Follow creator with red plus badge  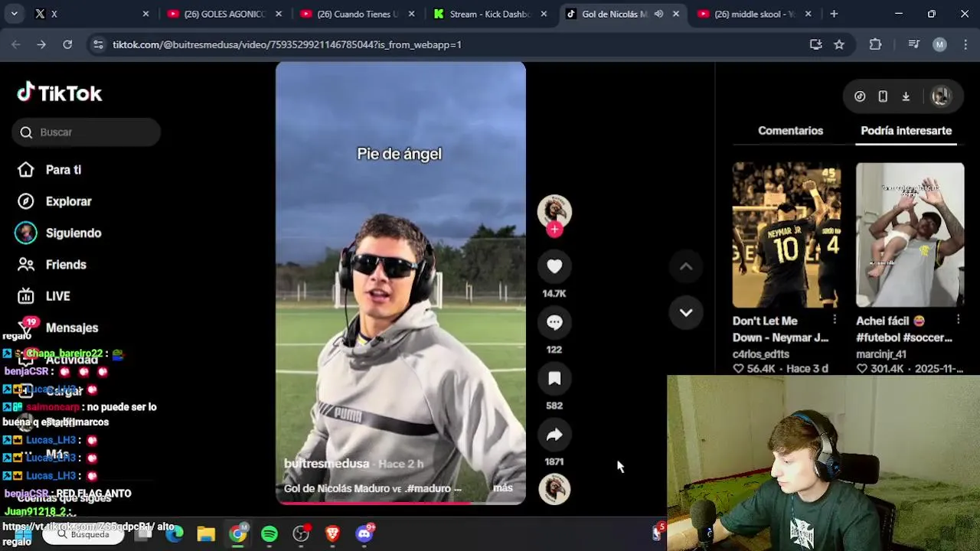coord(554,229)
